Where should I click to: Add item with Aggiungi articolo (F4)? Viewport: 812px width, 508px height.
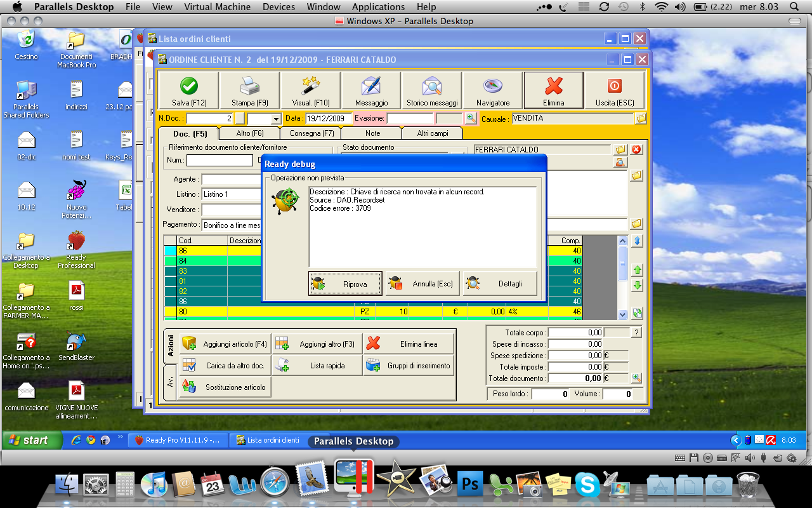[225, 344]
